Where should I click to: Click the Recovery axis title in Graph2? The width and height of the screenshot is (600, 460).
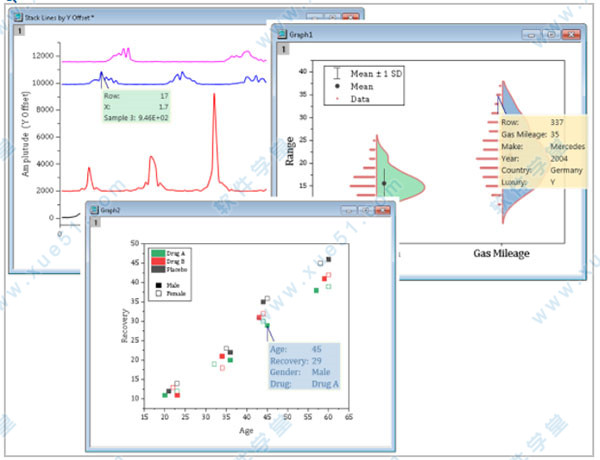[124, 326]
